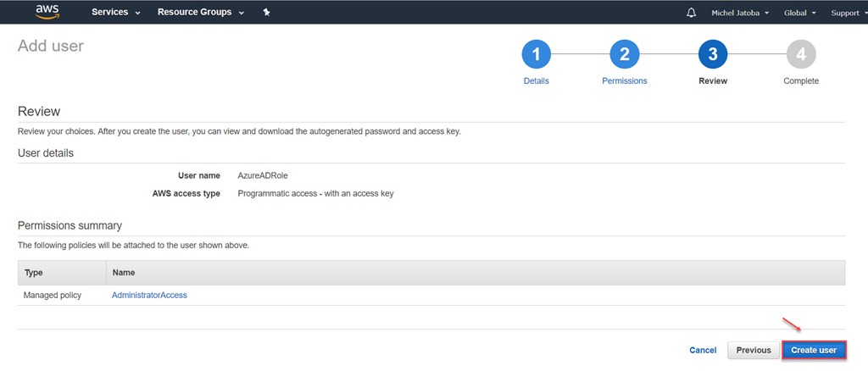
Task: Click the User details heading
Action: pyautogui.click(x=46, y=152)
